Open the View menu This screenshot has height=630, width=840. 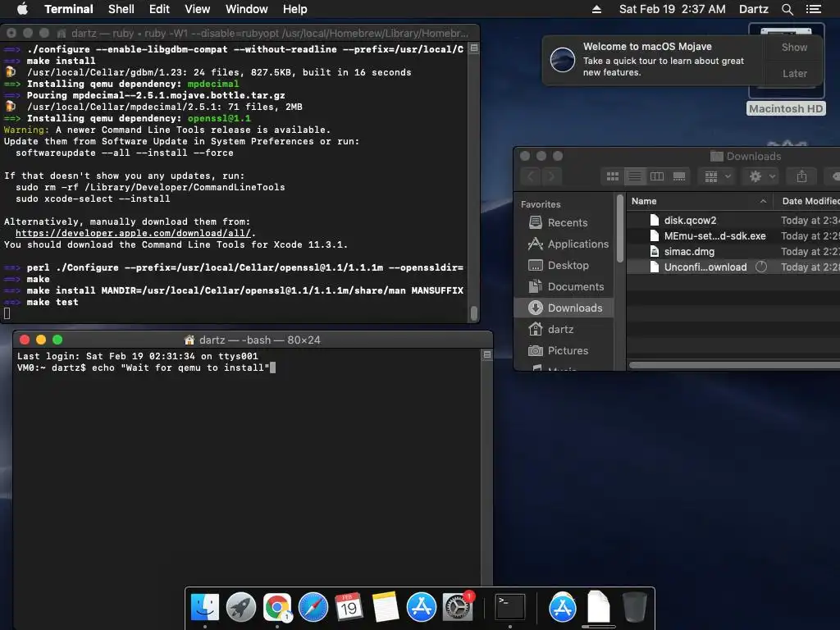click(197, 9)
